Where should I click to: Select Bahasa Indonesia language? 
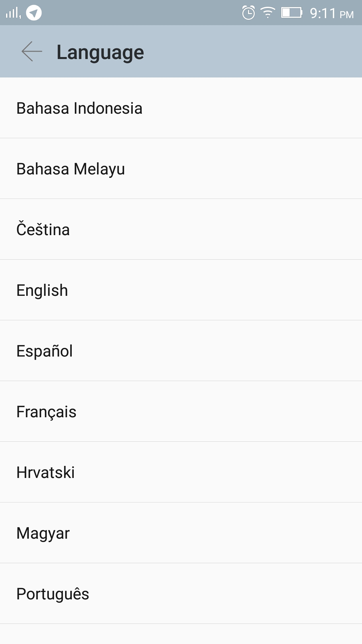pos(79,108)
